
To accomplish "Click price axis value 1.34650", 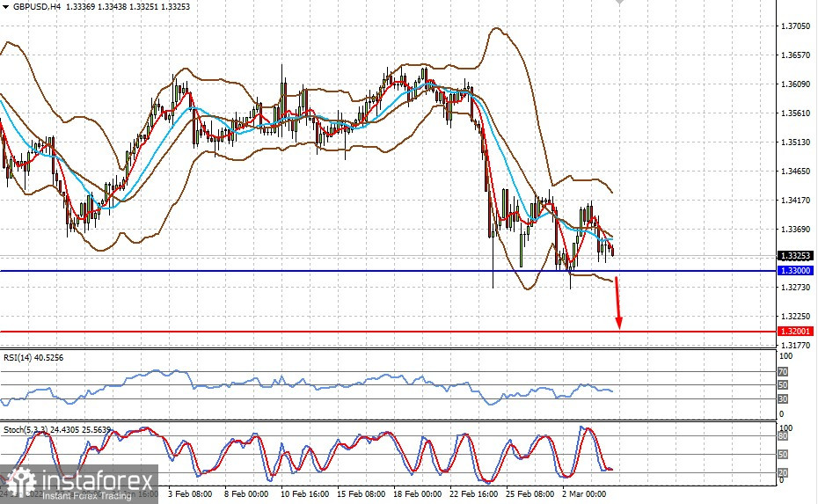I will [x=795, y=171].
